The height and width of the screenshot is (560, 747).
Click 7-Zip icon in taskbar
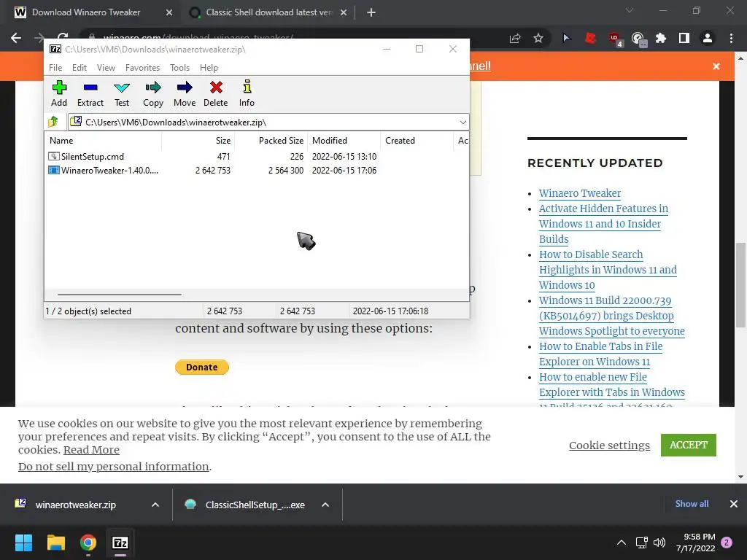coord(120,542)
